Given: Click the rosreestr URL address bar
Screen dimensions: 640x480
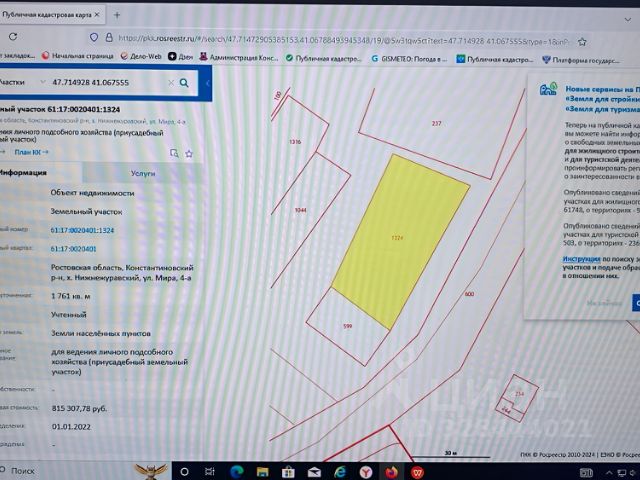Looking at the screenshot, I should [343, 40].
